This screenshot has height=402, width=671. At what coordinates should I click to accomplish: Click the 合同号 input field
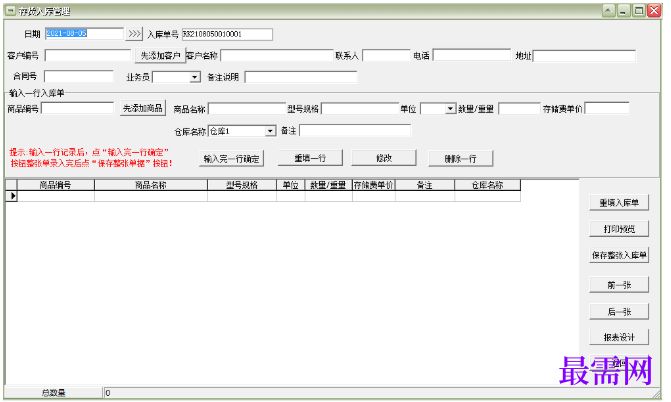click(79, 77)
